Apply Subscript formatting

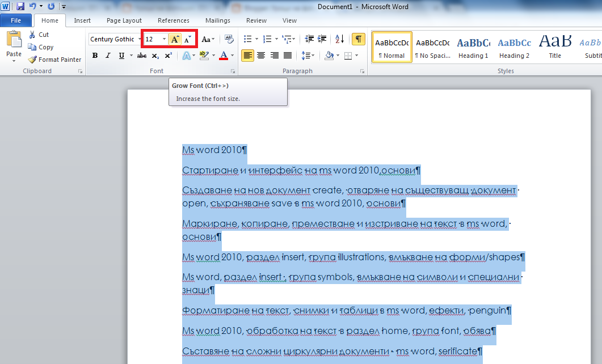155,56
